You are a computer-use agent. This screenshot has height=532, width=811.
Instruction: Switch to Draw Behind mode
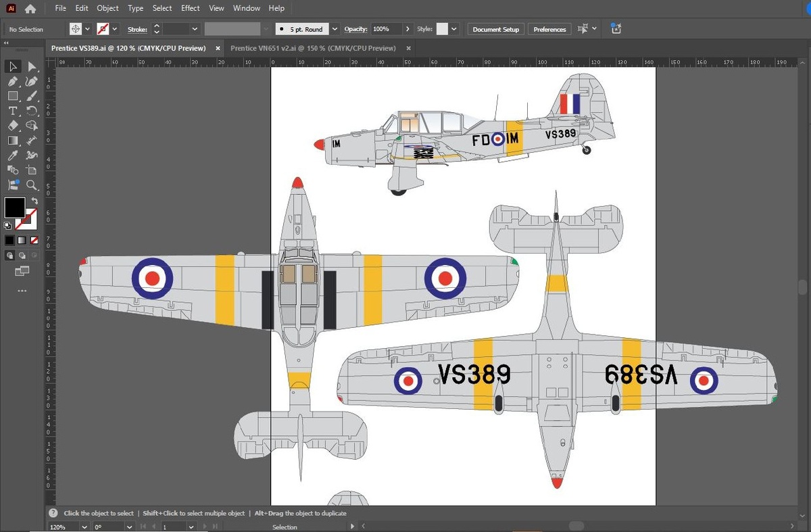tap(22, 256)
